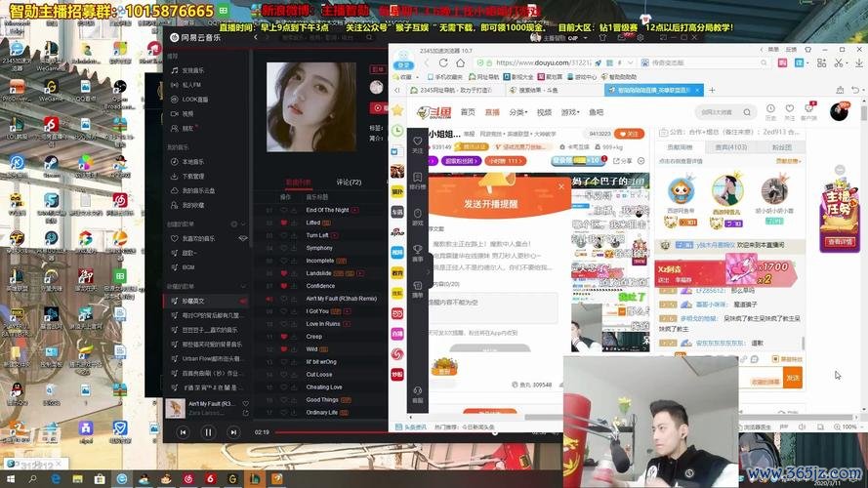Go back in NetEase Cloud Music

point(256,38)
